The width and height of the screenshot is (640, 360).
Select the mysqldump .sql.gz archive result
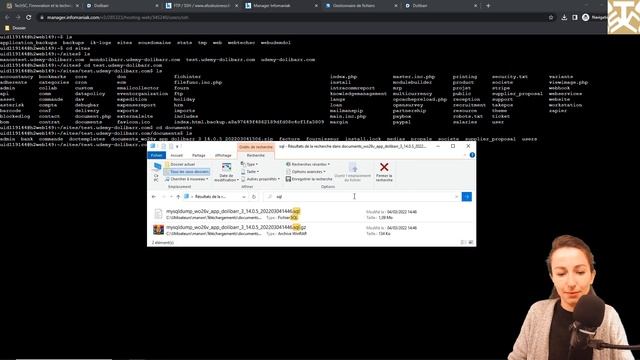click(311, 230)
